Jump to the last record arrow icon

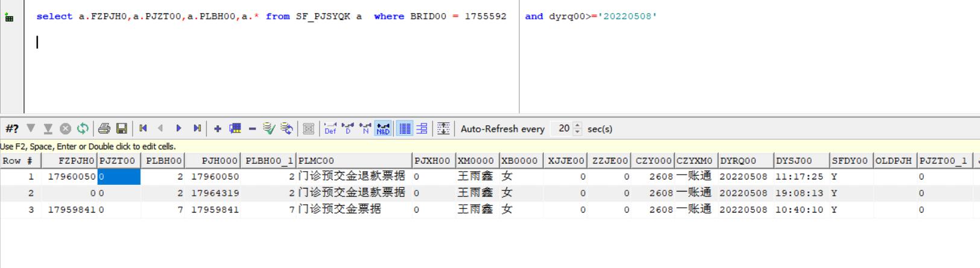tap(197, 128)
